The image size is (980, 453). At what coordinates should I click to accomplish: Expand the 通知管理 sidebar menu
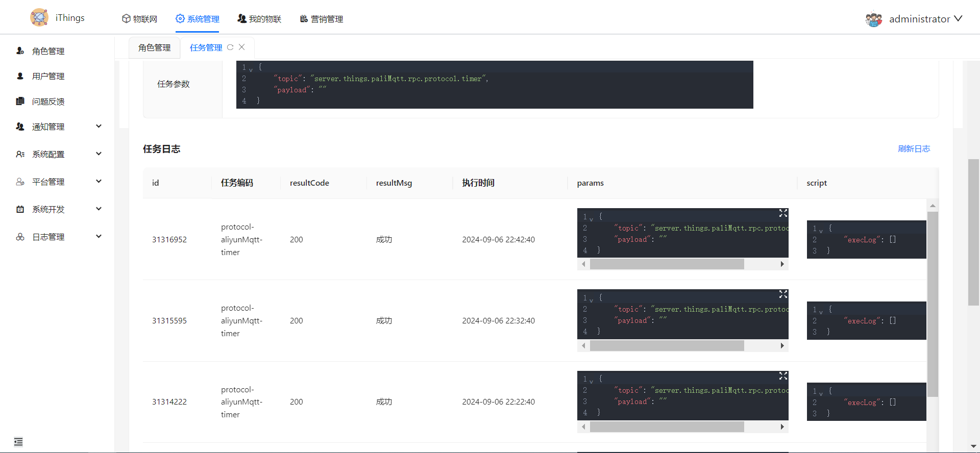coord(99,127)
